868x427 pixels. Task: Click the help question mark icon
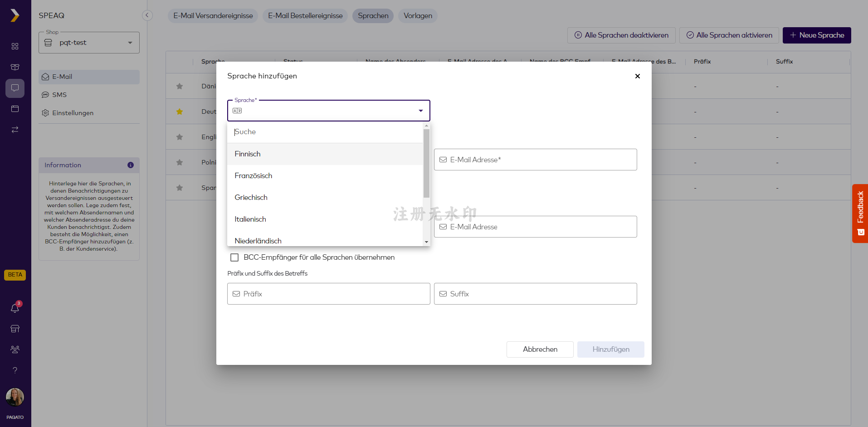(x=15, y=370)
